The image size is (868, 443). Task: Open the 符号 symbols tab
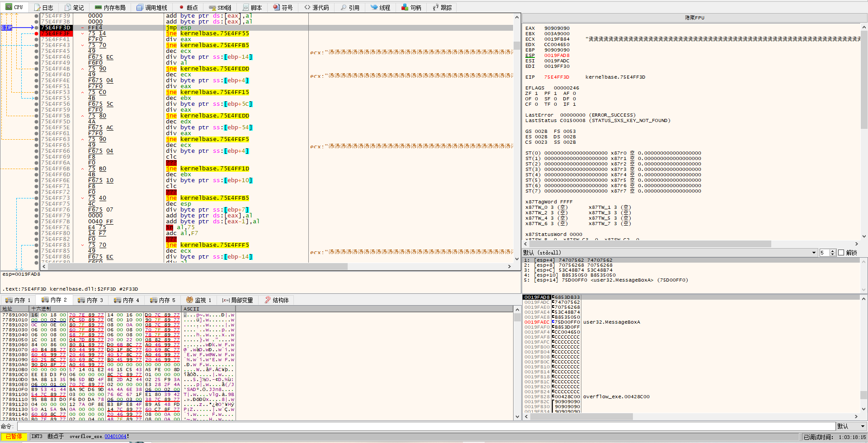(x=283, y=8)
